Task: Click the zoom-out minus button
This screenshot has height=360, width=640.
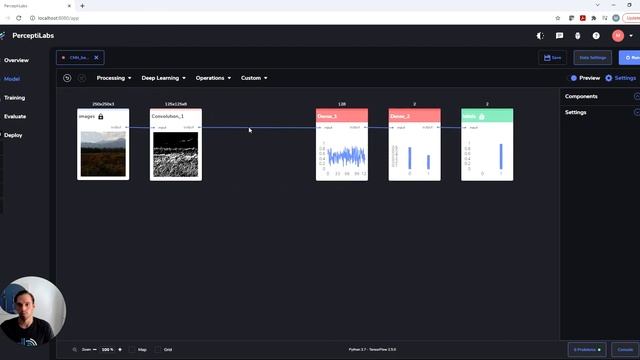Action: [x=95, y=349]
